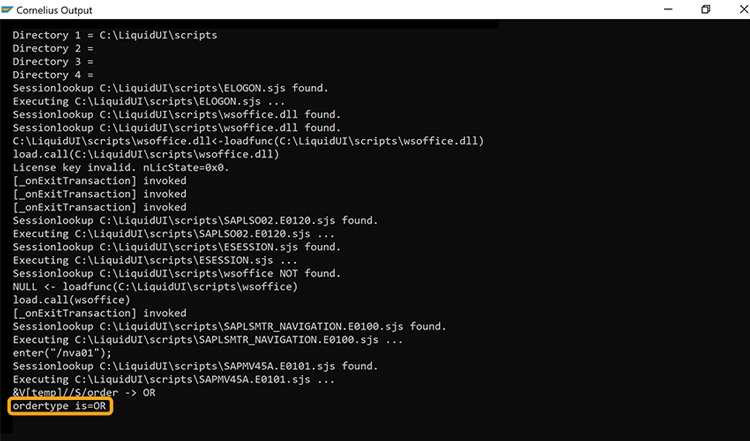Click the 'Directory 1 = C:\LiquidUI\scripts' line

pyautogui.click(x=115, y=35)
